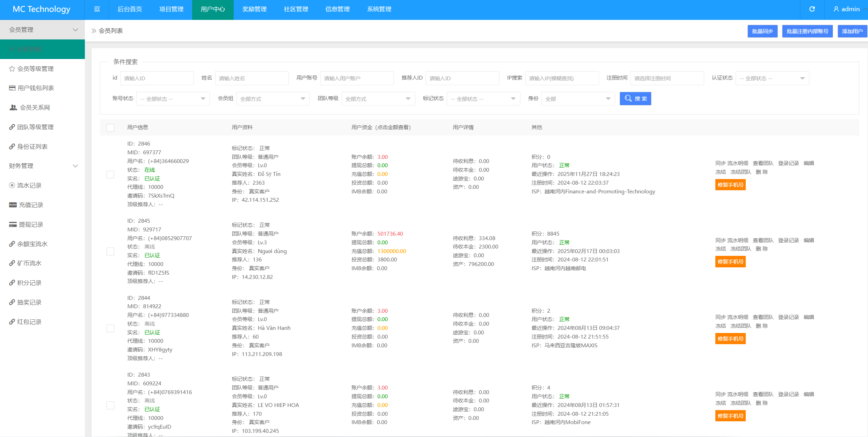Open the 账号状态 dropdown

[173, 99]
